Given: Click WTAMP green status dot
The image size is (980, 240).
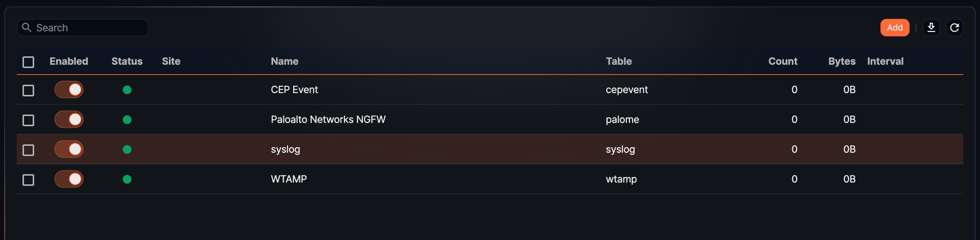Looking at the screenshot, I should 127,179.
